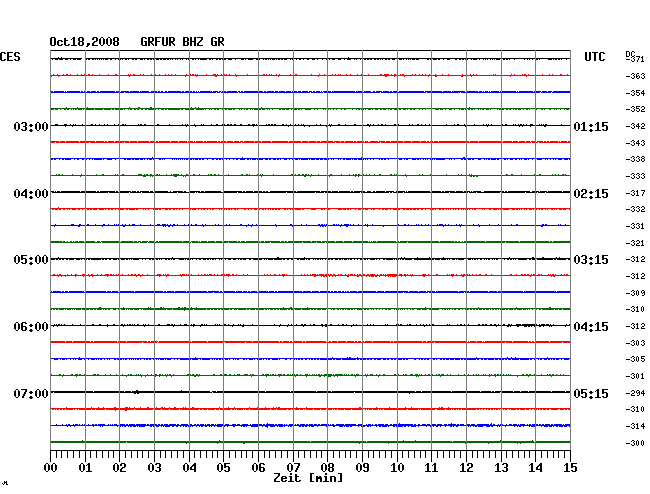Select the DC value -294

(635, 393)
